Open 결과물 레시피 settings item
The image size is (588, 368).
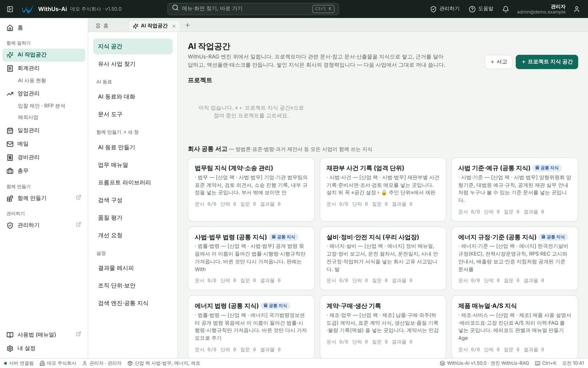pos(133,268)
